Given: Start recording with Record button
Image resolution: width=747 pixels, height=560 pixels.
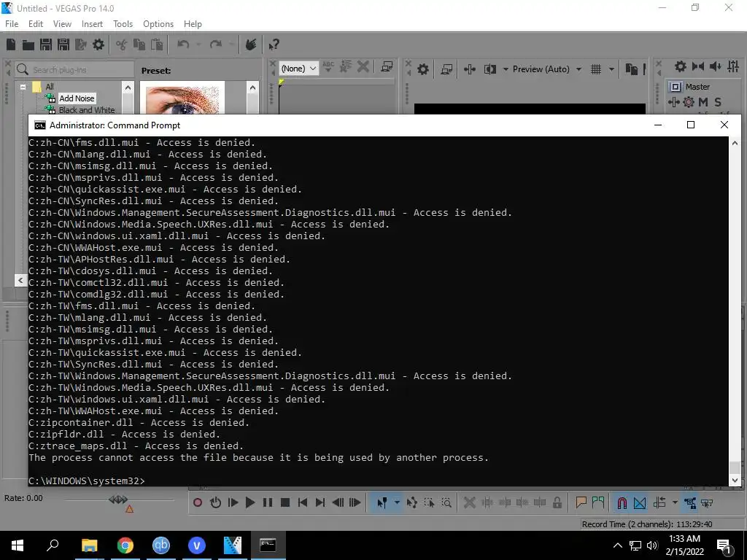Looking at the screenshot, I should click(x=198, y=503).
